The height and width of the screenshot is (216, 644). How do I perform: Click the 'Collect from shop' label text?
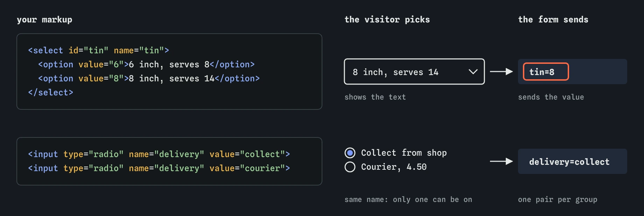click(x=404, y=153)
